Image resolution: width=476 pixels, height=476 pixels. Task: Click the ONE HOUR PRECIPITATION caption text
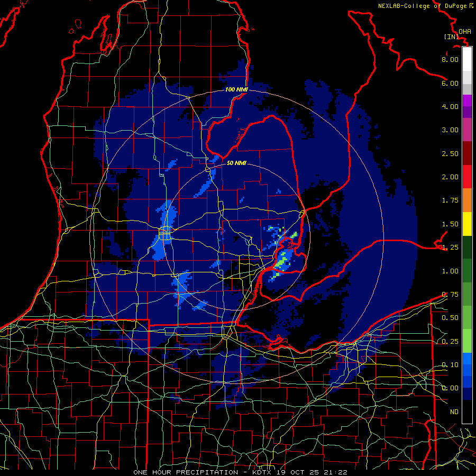[186, 472]
